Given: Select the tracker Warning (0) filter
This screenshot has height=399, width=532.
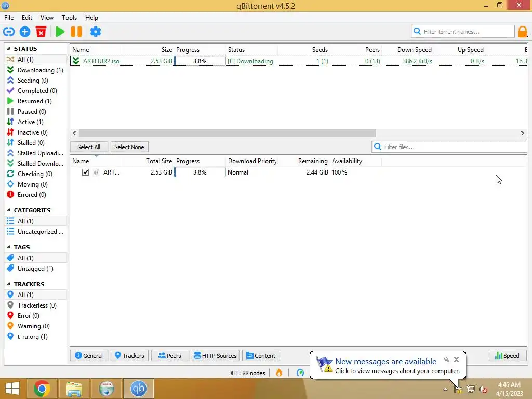Looking at the screenshot, I should (35, 326).
